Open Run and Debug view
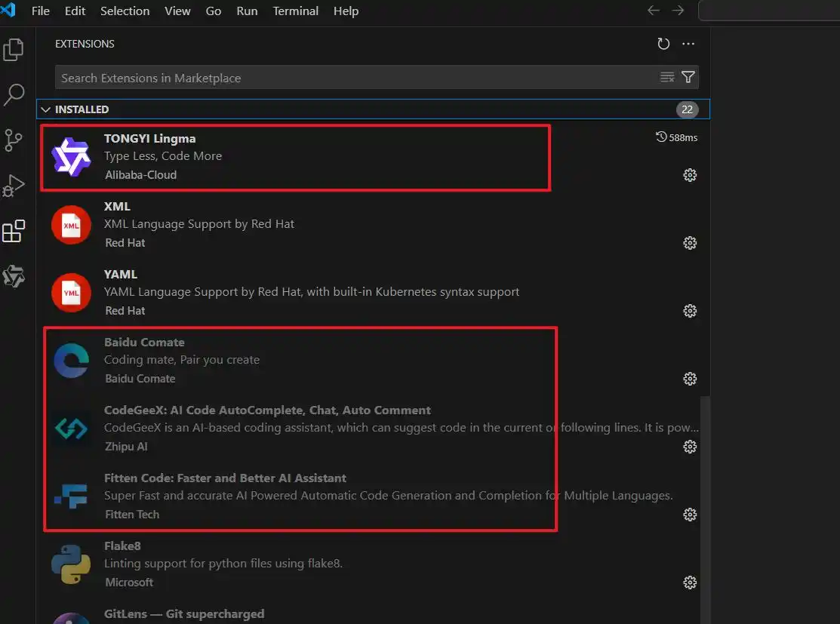 tap(14, 186)
